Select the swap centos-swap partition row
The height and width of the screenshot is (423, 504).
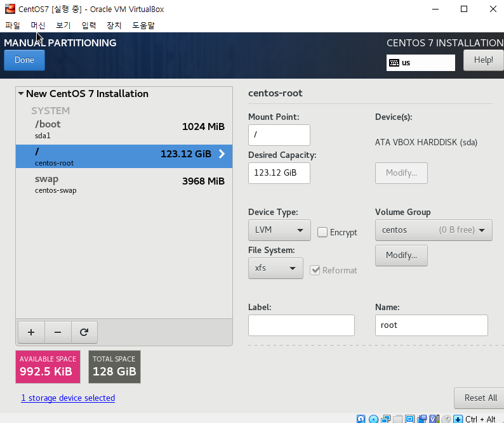[124, 184]
